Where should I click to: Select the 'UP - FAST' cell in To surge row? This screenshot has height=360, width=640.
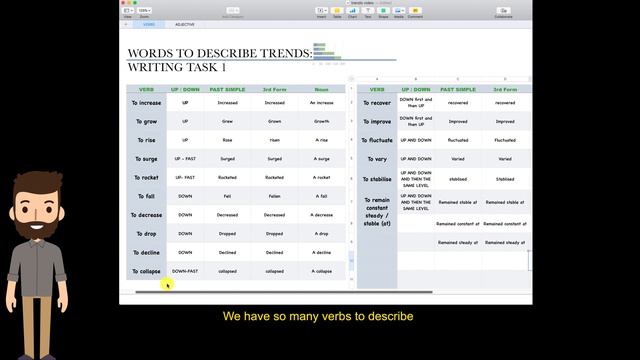point(185,159)
